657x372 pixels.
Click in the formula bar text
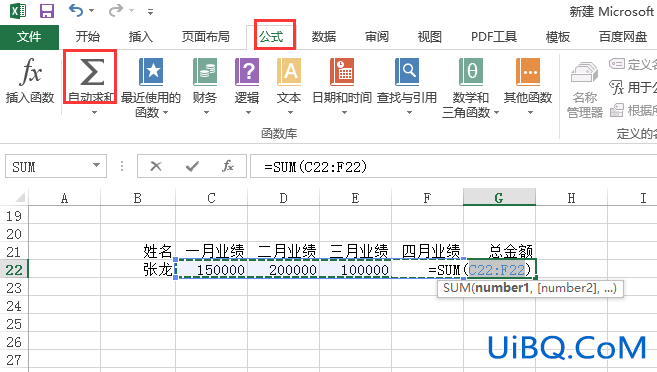click(453, 166)
